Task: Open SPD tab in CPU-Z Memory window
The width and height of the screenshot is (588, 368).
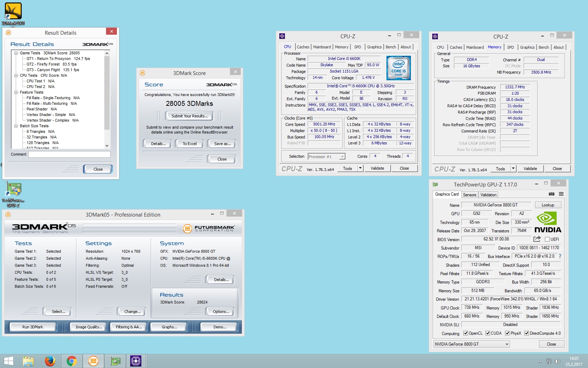Action: coord(511,47)
